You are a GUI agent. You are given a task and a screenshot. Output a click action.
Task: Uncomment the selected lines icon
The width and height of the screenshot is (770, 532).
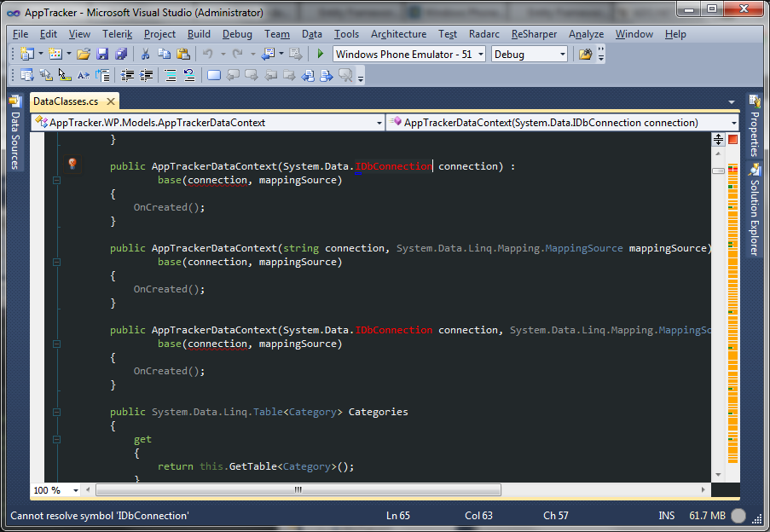tap(189, 75)
